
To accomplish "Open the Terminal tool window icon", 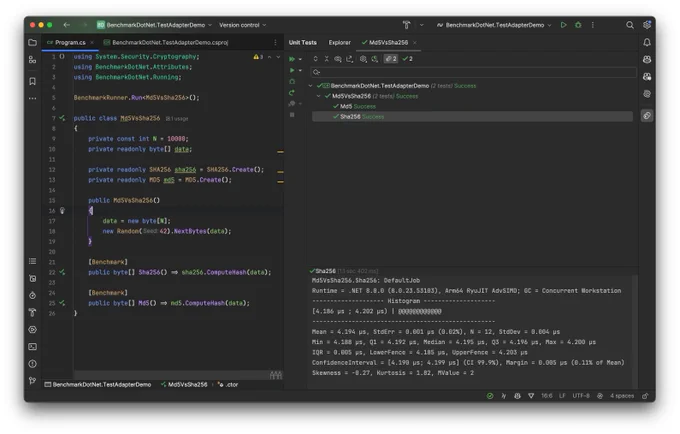I will click(x=33, y=347).
